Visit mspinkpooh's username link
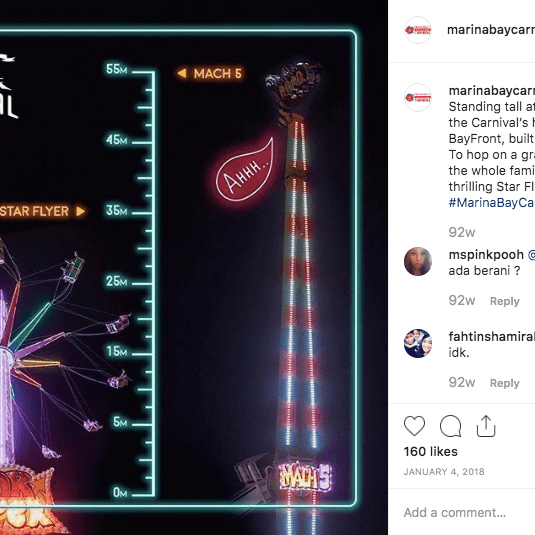This screenshot has height=535, width=535. (486, 255)
